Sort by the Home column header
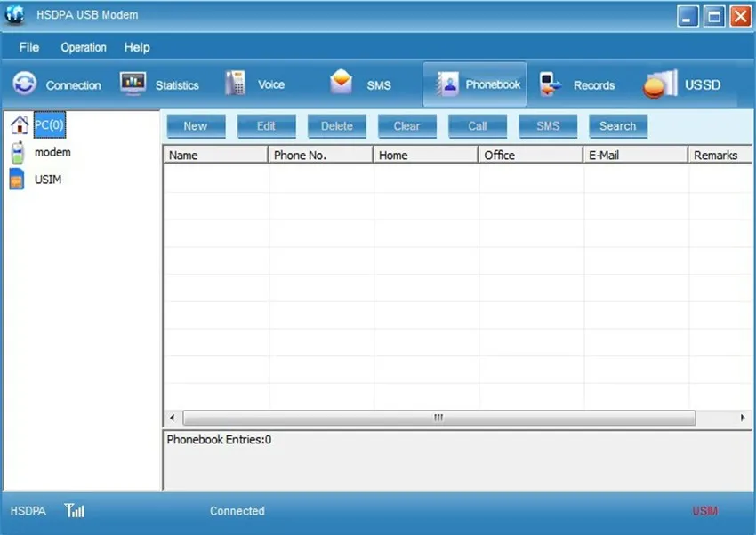 pos(426,155)
